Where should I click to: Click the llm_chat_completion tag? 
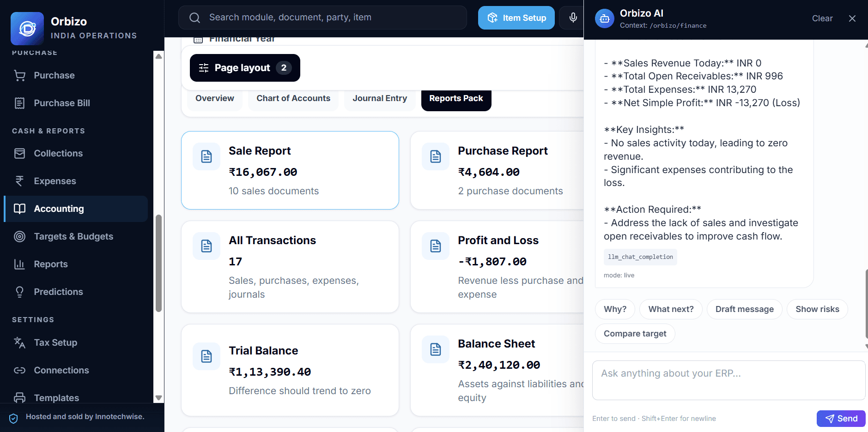[640, 257]
